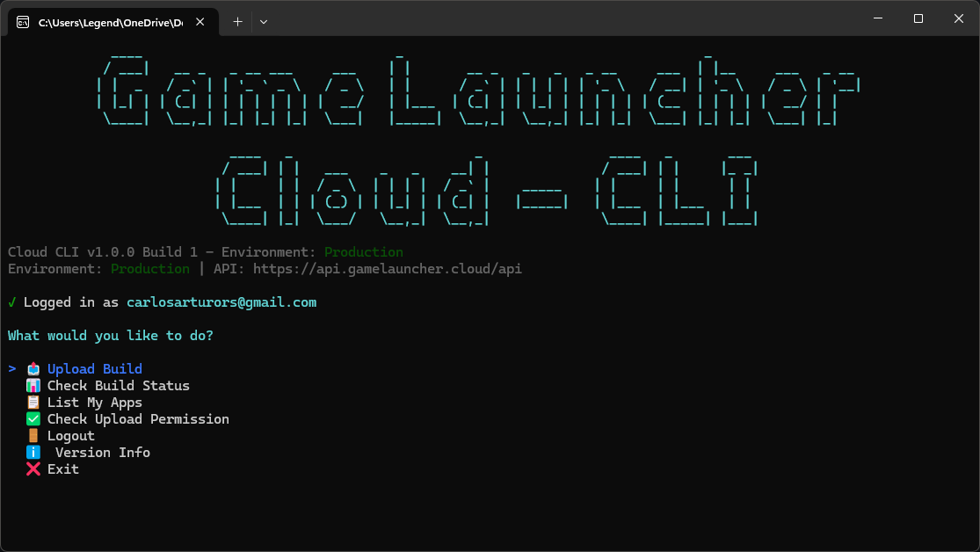Click the terminal icon in tab
This screenshot has height=552, width=980.
(x=23, y=22)
